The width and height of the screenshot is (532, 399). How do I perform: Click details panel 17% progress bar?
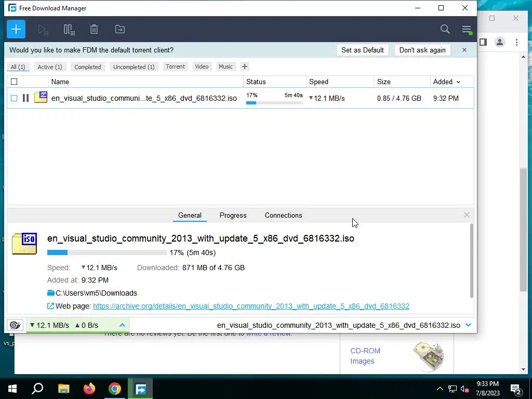click(107, 252)
